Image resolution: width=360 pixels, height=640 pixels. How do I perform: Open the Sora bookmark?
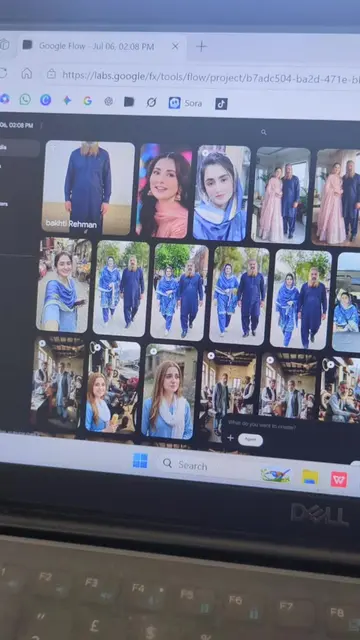pos(185,103)
